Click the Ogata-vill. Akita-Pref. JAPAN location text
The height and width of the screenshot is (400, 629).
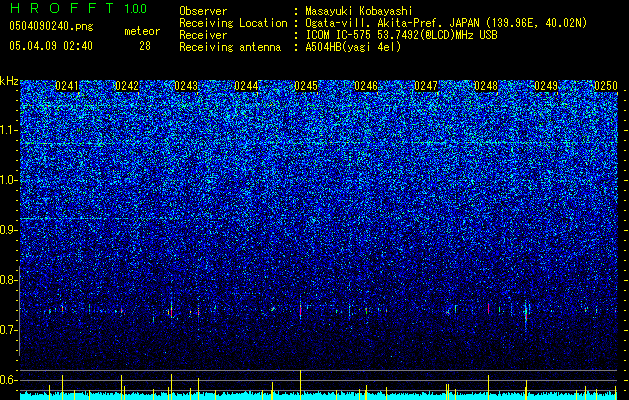pos(446,23)
